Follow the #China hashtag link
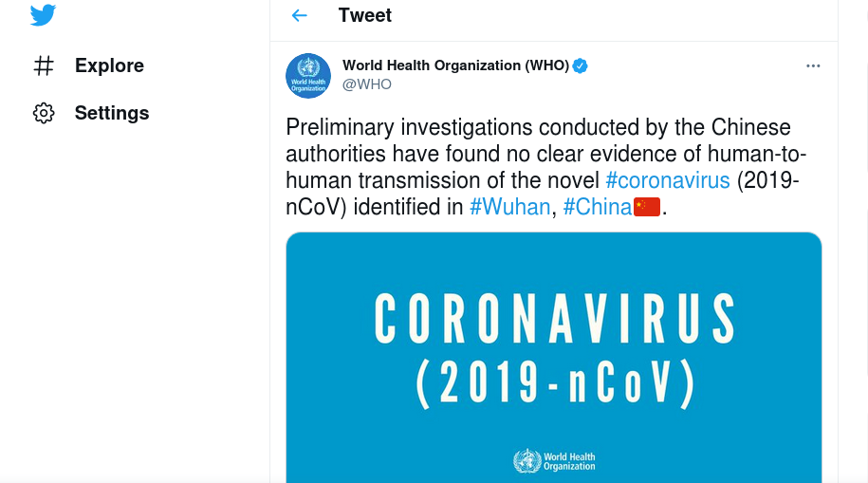Image resolution: width=868 pixels, height=483 pixels. click(598, 207)
